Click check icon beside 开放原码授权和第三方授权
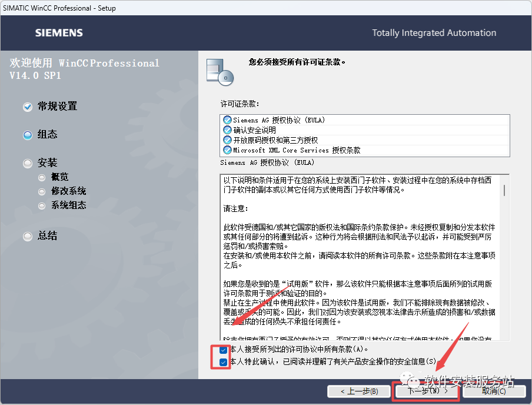 coord(227,140)
